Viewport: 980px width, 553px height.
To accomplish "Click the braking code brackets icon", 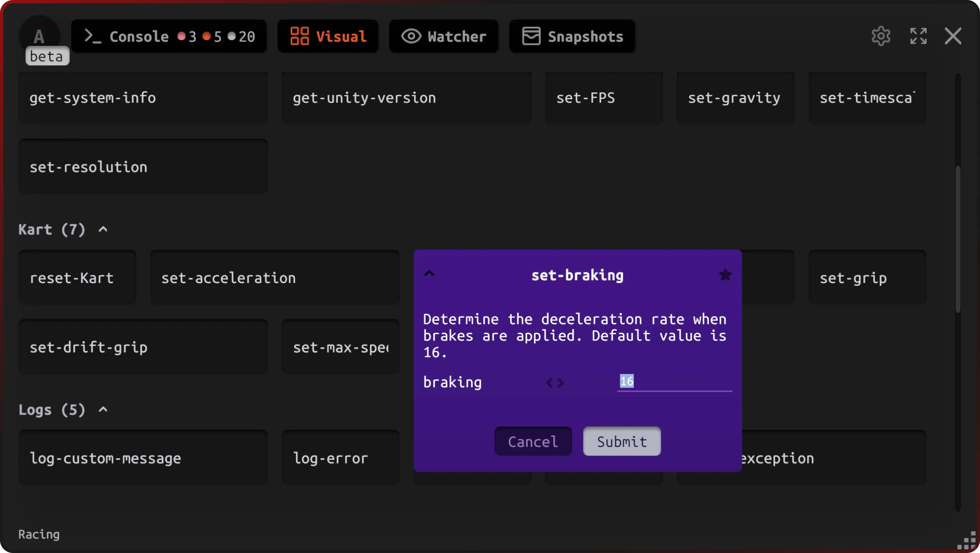I will point(555,383).
